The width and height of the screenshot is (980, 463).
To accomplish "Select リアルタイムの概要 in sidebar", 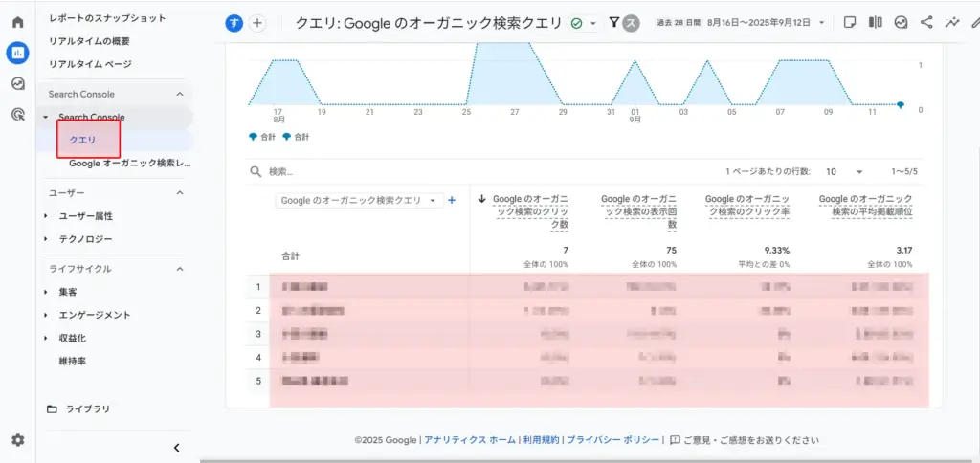I will pyautogui.click(x=89, y=41).
